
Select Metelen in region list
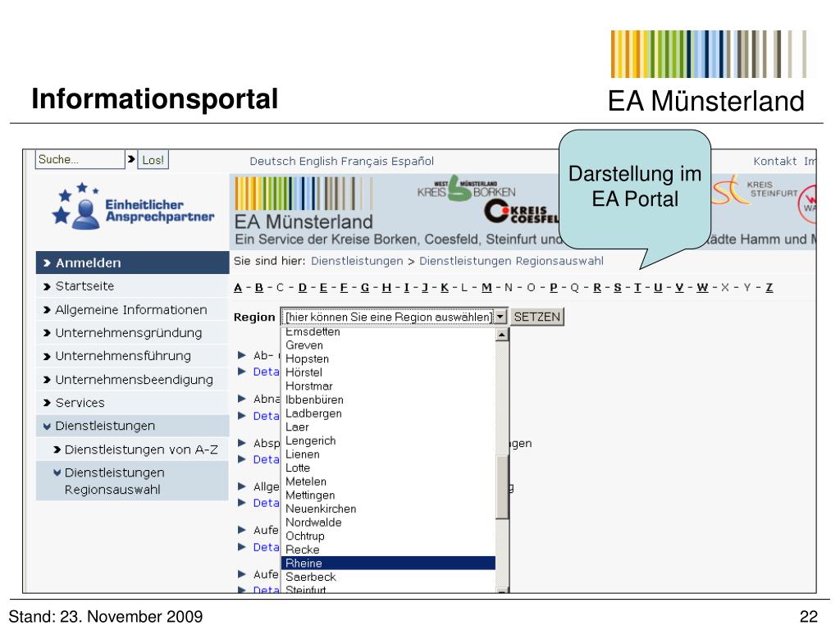click(388, 482)
